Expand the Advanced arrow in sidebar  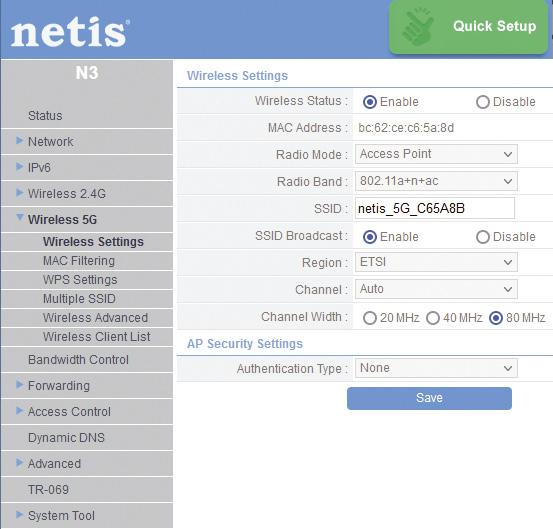[x=20, y=463]
